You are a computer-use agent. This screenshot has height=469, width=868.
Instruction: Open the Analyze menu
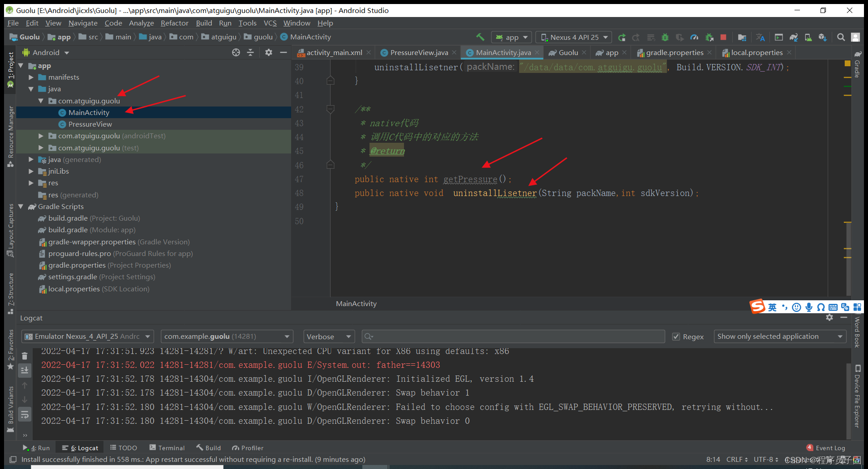point(141,23)
